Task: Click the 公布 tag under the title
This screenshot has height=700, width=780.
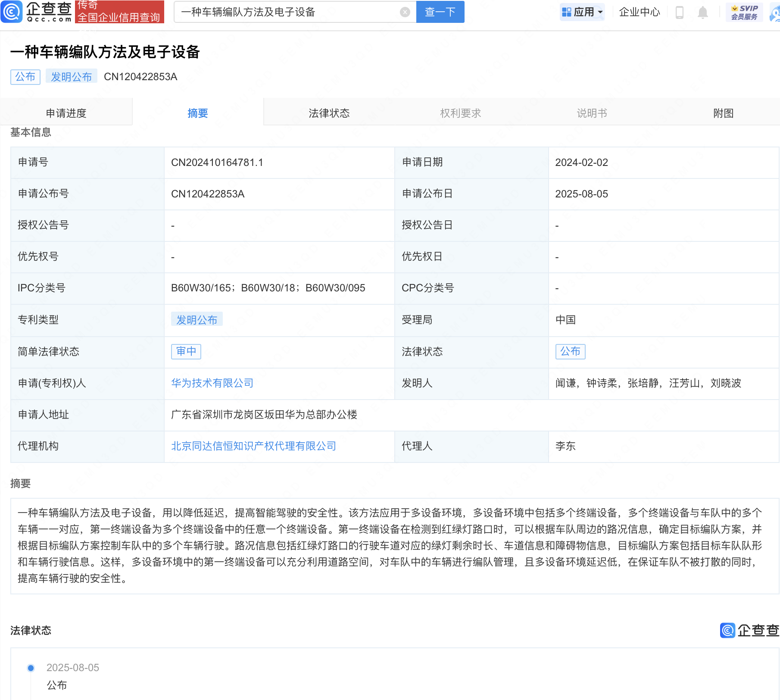Action: (25, 77)
